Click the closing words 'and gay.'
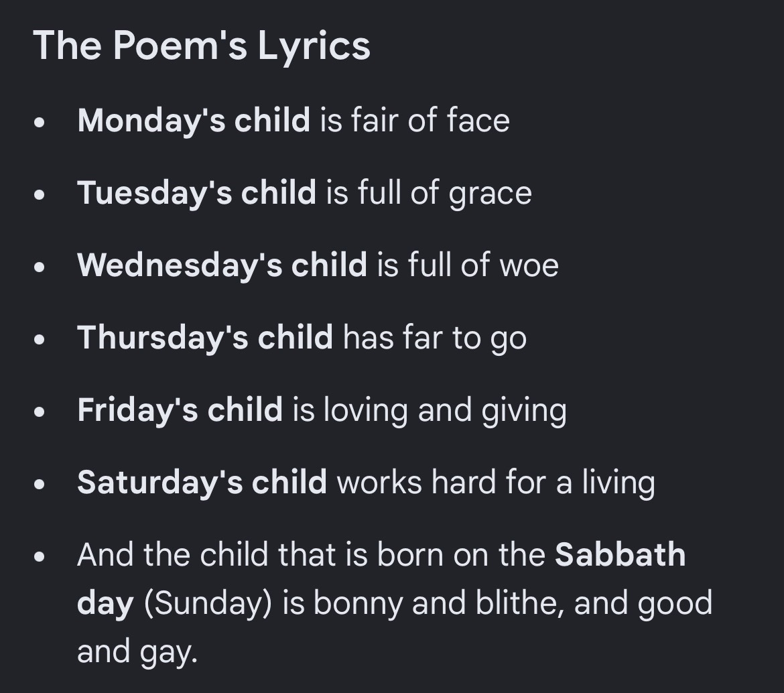Image resolution: width=784 pixels, height=693 pixels. click(137, 652)
